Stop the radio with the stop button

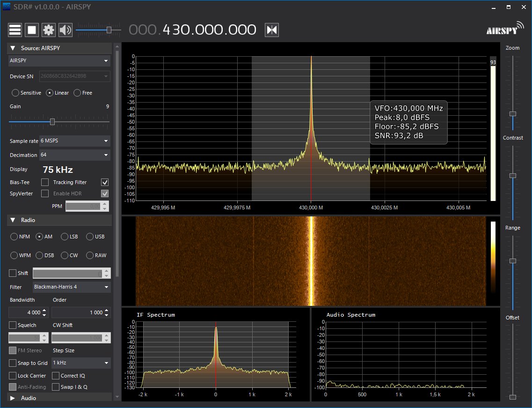[31, 30]
